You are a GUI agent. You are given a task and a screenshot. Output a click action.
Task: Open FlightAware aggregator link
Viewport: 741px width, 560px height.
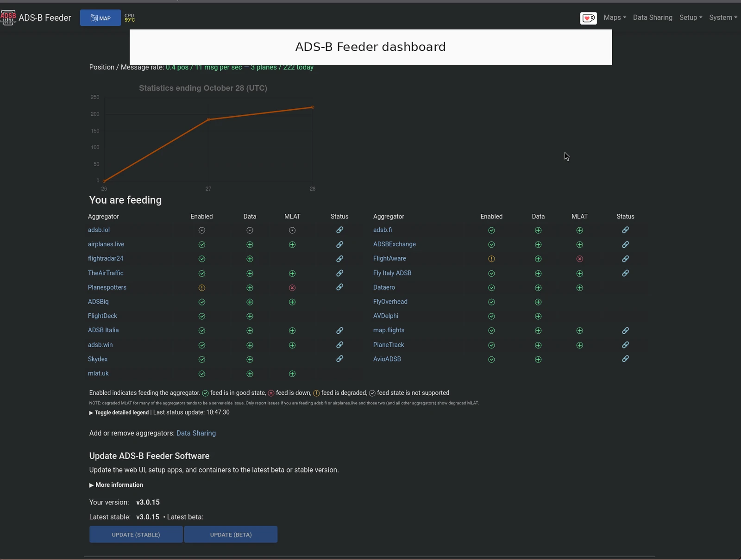(389, 259)
